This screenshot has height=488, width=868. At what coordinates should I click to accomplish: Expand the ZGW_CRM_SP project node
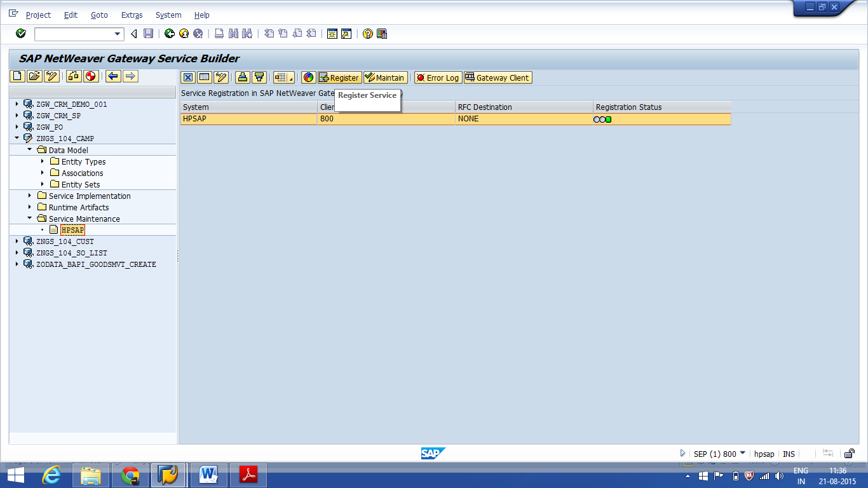17,115
